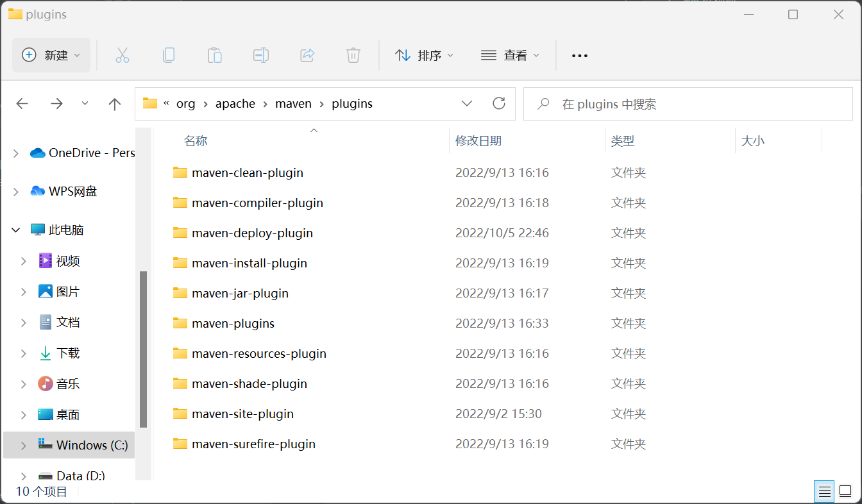Go back with the left arrow
This screenshot has height=504, width=862.
point(22,104)
